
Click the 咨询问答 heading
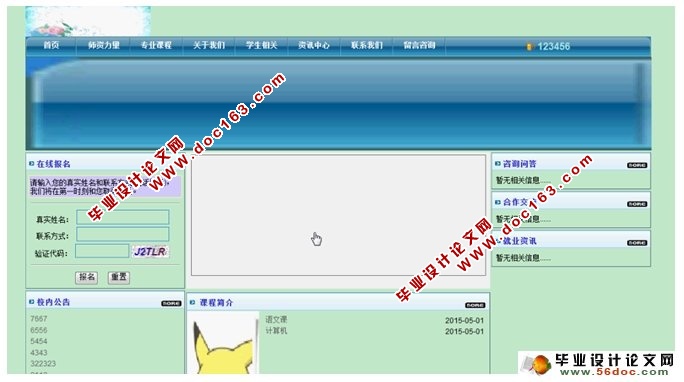coord(520,164)
